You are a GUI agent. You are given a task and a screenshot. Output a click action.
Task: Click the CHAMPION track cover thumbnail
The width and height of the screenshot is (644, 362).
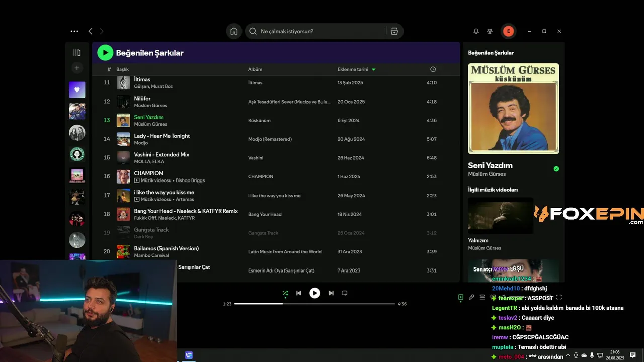(123, 176)
